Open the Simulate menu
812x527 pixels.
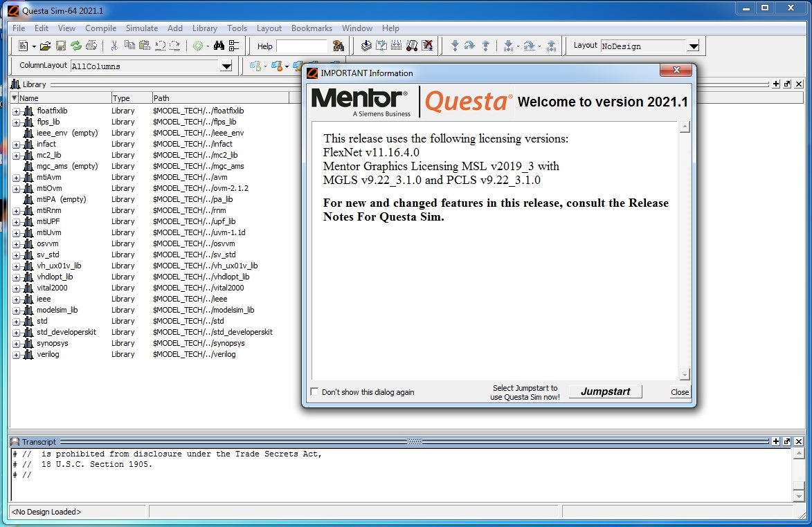[x=142, y=28]
